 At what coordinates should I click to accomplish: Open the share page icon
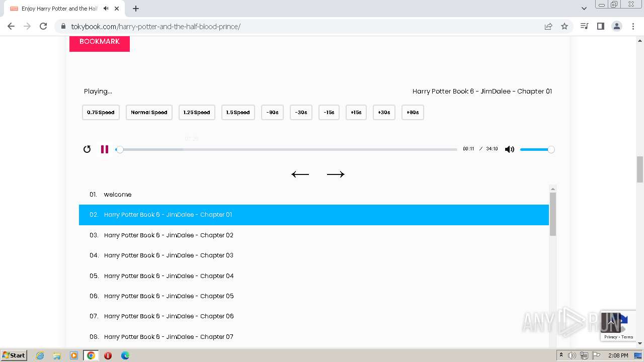(x=548, y=26)
